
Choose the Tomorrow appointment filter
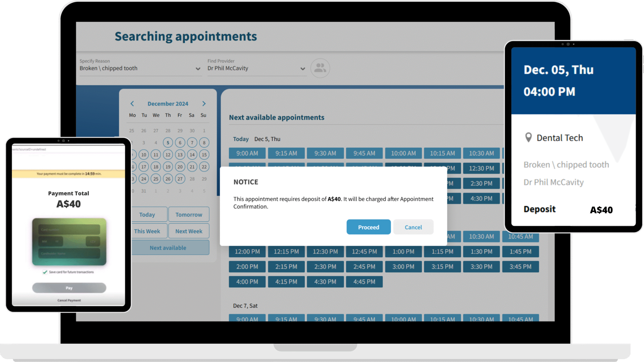189,214
